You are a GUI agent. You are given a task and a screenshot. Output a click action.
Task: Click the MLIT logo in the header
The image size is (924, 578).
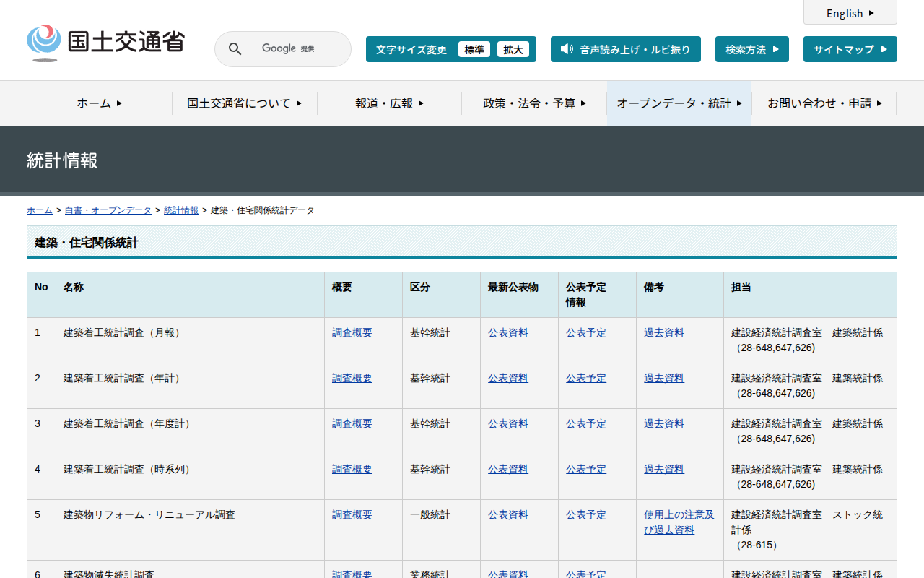tap(105, 43)
